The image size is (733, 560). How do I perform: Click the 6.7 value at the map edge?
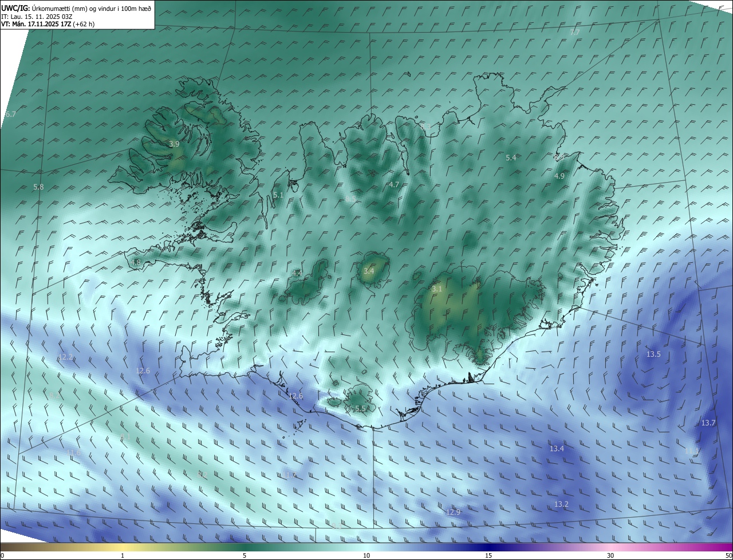click(x=10, y=115)
